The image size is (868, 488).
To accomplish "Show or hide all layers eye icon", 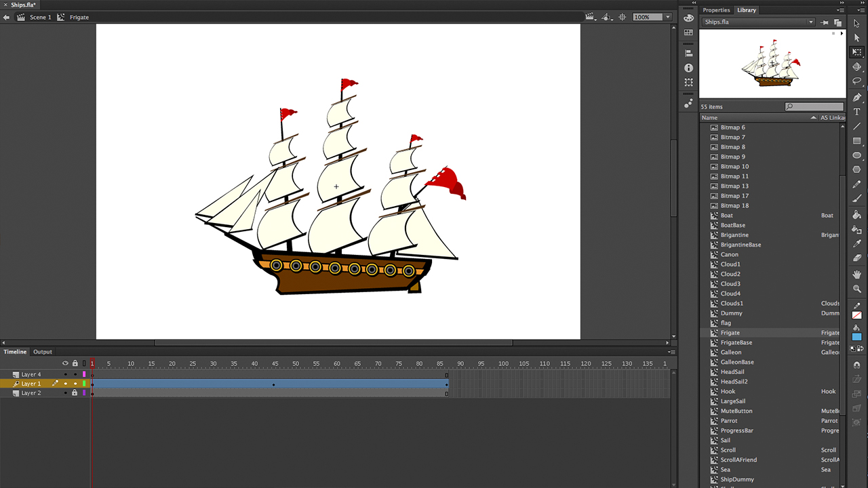I will pos(66,363).
